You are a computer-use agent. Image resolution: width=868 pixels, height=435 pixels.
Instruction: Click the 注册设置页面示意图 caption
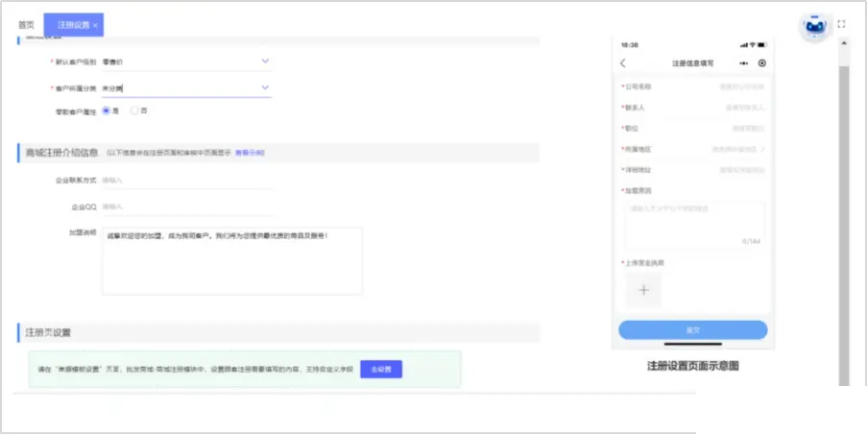[693, 366]
